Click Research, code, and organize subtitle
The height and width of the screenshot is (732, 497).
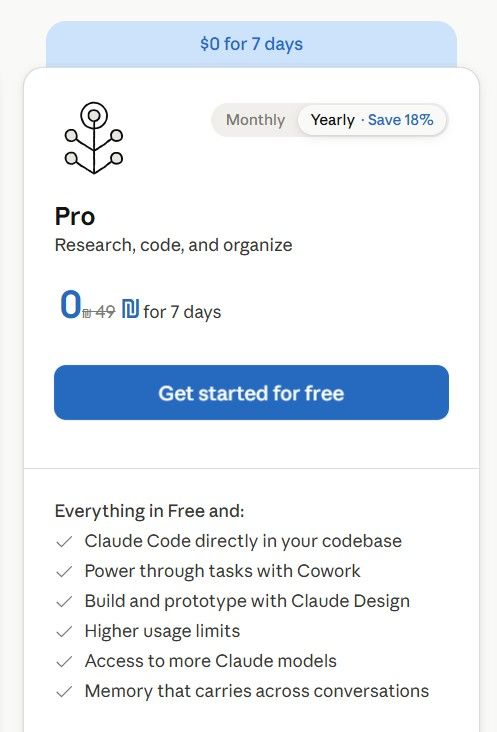point(174,245)
